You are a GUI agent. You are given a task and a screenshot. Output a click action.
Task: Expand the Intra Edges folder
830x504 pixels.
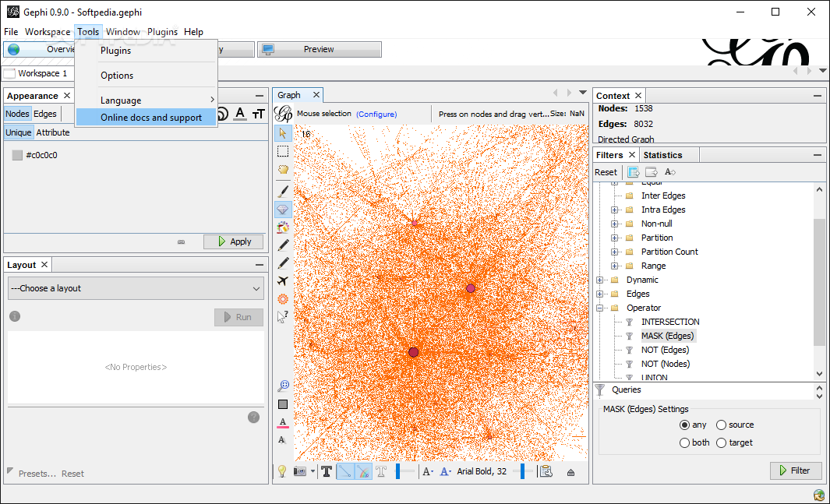click(x=615, y=210)
